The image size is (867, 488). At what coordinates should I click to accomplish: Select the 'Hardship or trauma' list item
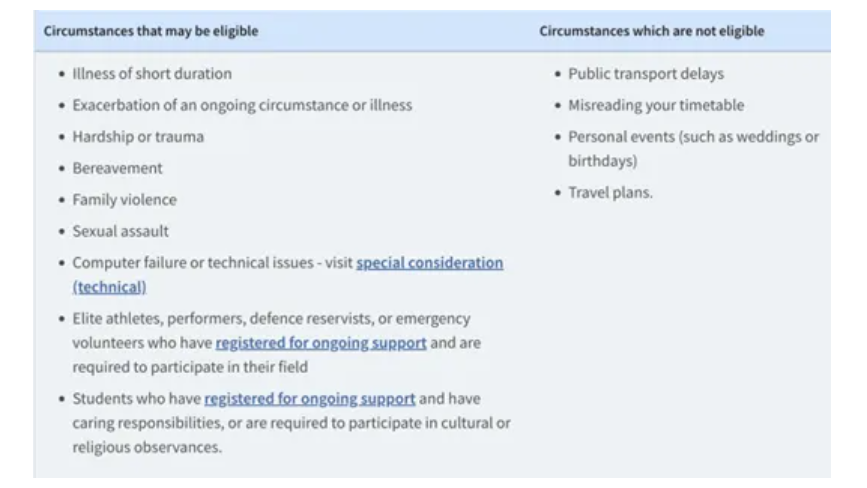click(x=137, y=137)
